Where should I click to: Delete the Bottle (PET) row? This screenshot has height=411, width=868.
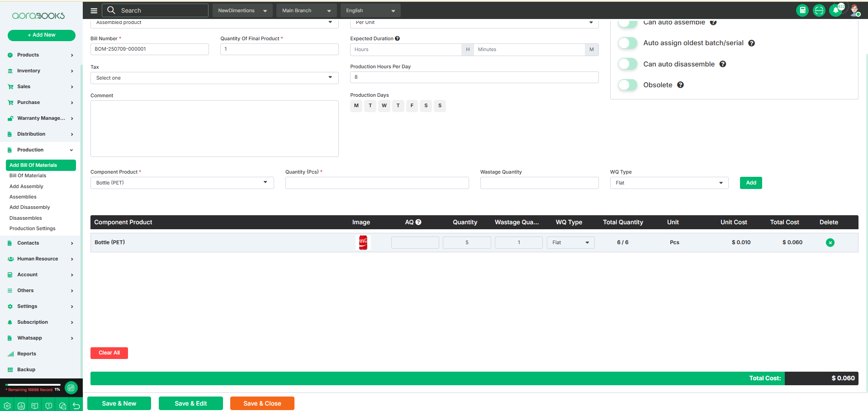[x=830, y=242]
